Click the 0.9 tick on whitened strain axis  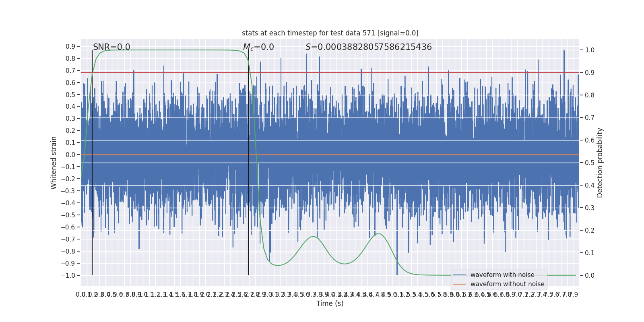tap(70, 47)
